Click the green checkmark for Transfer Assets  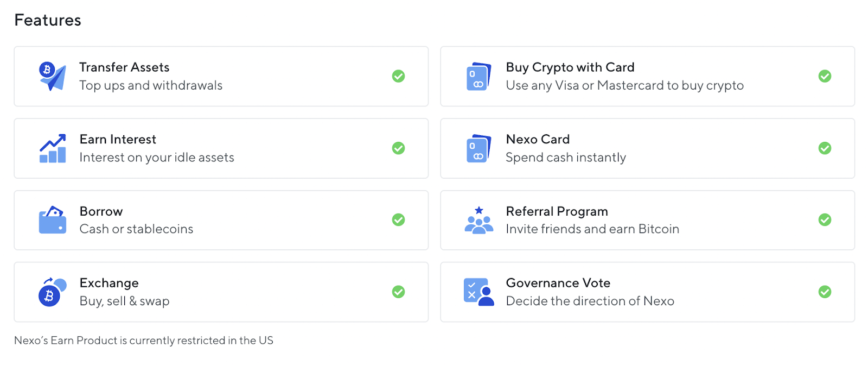tap(398, 76)
